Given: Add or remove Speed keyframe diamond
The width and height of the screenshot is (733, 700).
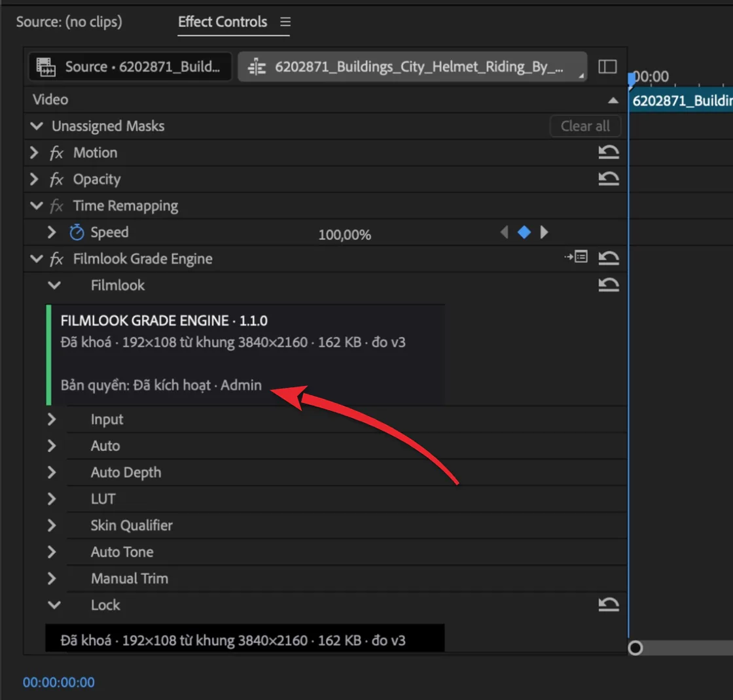Looking at the screenshot, I should 524,232.
